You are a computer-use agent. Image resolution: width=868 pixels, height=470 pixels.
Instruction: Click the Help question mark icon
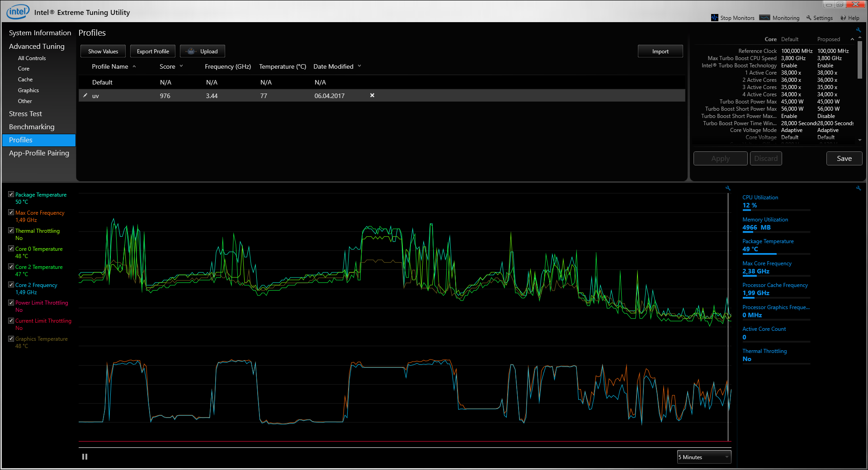pos(843,18)
